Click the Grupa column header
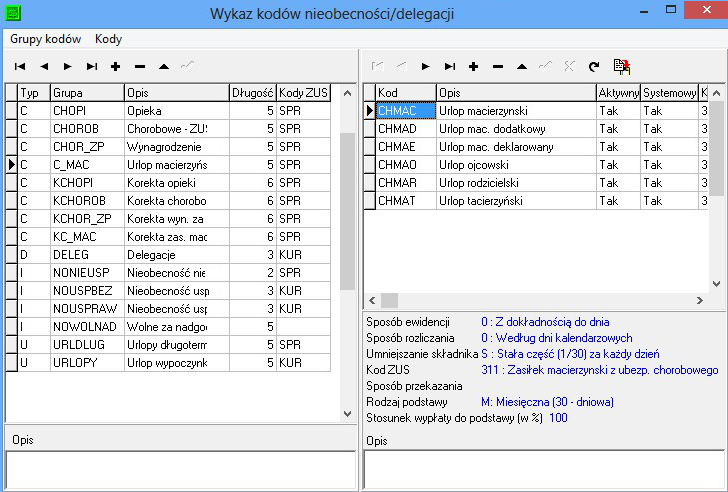728x492 pixels. 87,93
